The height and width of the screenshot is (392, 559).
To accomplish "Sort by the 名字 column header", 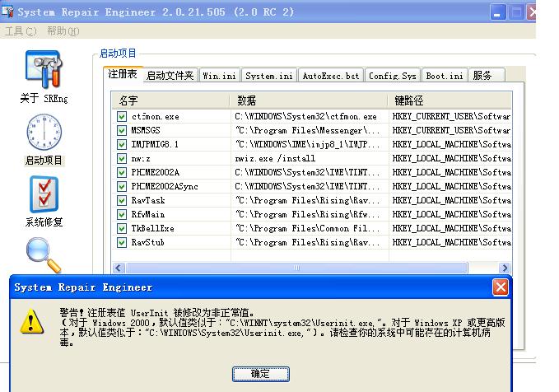I will [x=171, y=100].
